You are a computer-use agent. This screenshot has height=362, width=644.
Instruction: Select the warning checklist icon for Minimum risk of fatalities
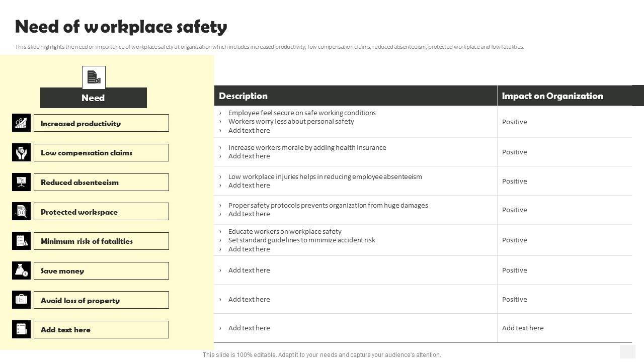pyautogui.click(x=21, y=241)
